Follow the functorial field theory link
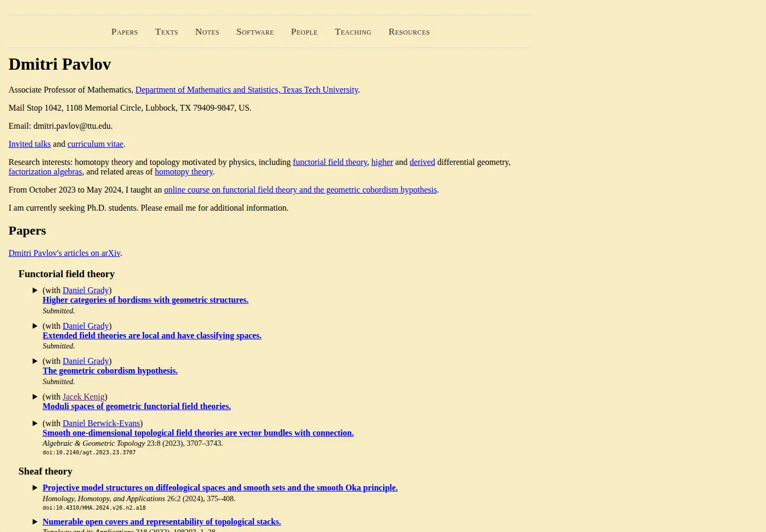766x532 pixels. 330,162
